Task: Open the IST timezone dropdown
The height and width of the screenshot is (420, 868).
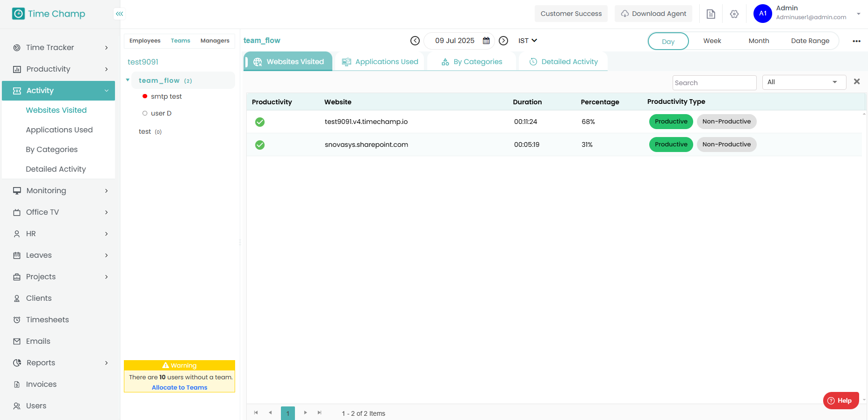Action: (x=527, y=41)
